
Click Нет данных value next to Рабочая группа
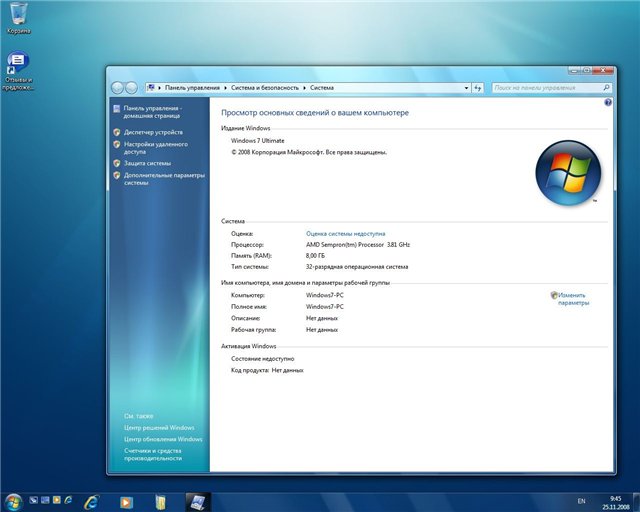[322, 330]
